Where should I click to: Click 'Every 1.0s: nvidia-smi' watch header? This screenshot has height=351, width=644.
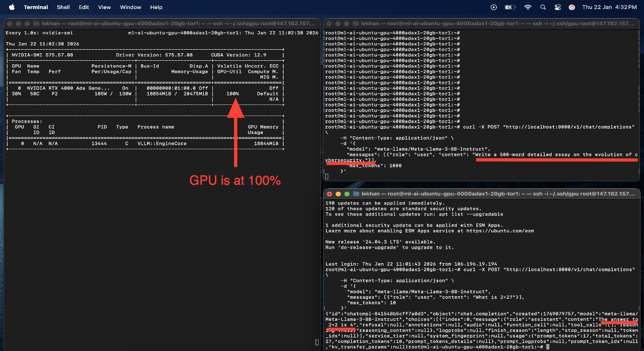(39, 33)
